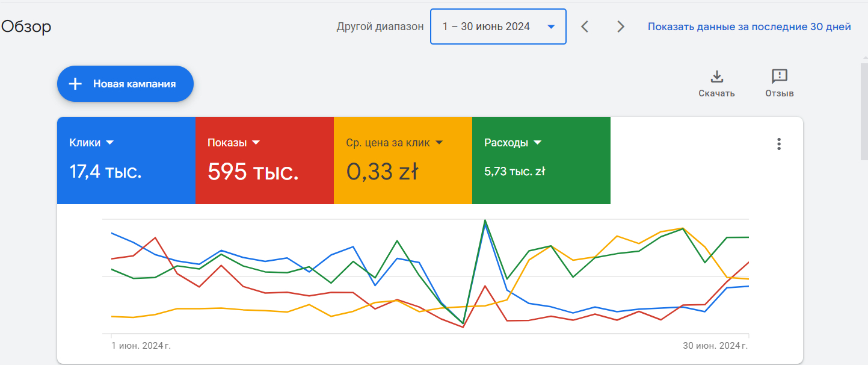Image resolution: width=868 pixels, height=365 pixels.
Task: Go to previous date range arrow
Action: coord(585,27)
